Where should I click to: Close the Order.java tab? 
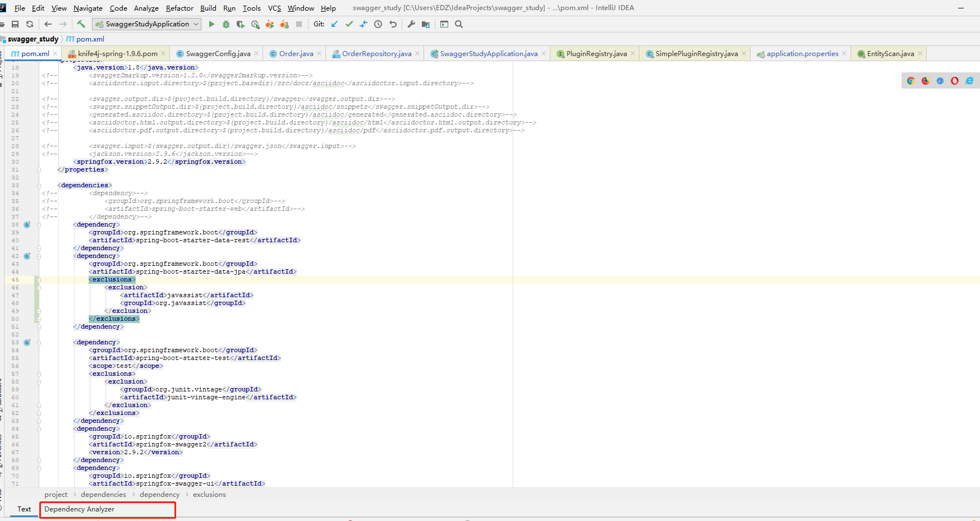click(x=319, y=53)
